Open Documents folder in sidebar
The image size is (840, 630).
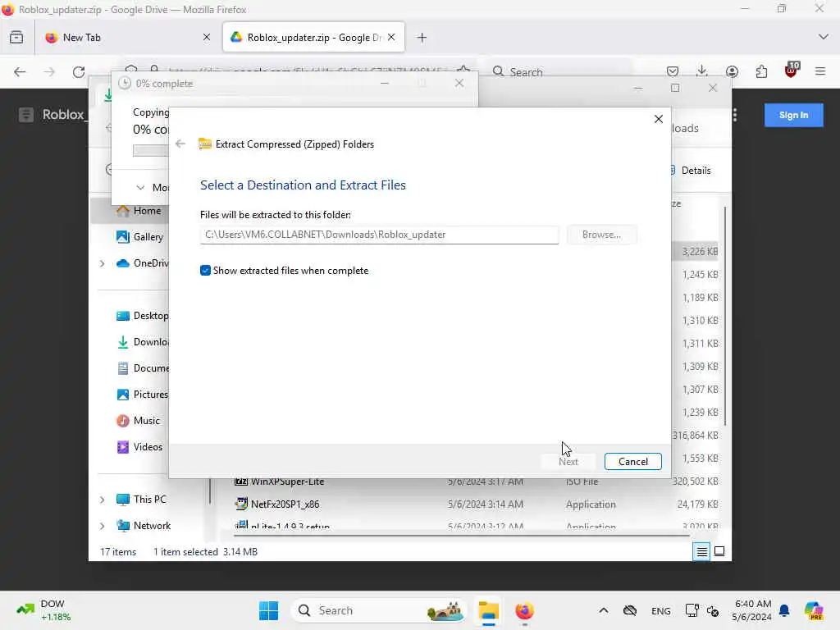point(143,368)
